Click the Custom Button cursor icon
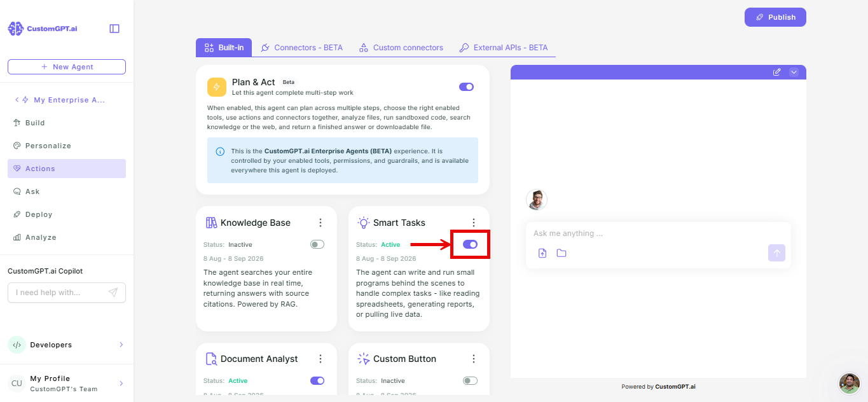The image size is (868, 402). click(364, 359)
